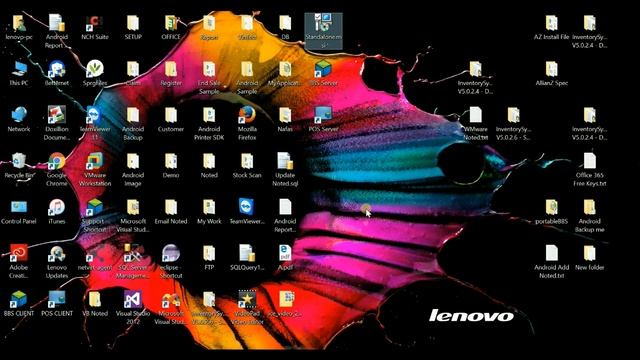640x360 pixels.
Task: Select the My Work folder
Action: pos(209,208)
